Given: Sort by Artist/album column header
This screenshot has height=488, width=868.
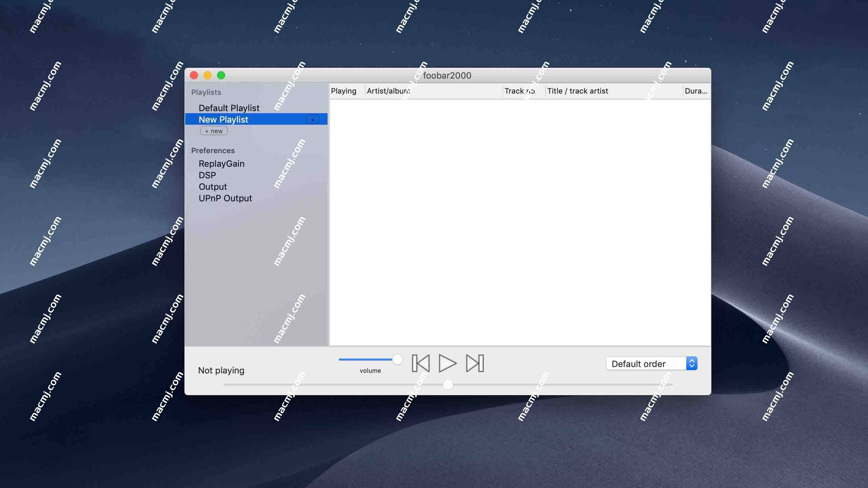Looking at the screenshot, I should coord(433,91).
